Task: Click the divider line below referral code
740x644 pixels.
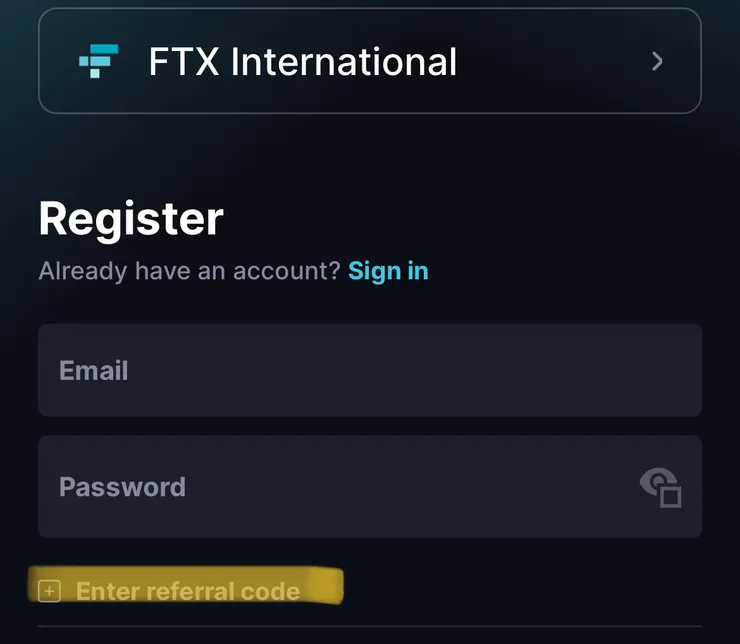Action: pyautogui.click(x=369, y=628)
